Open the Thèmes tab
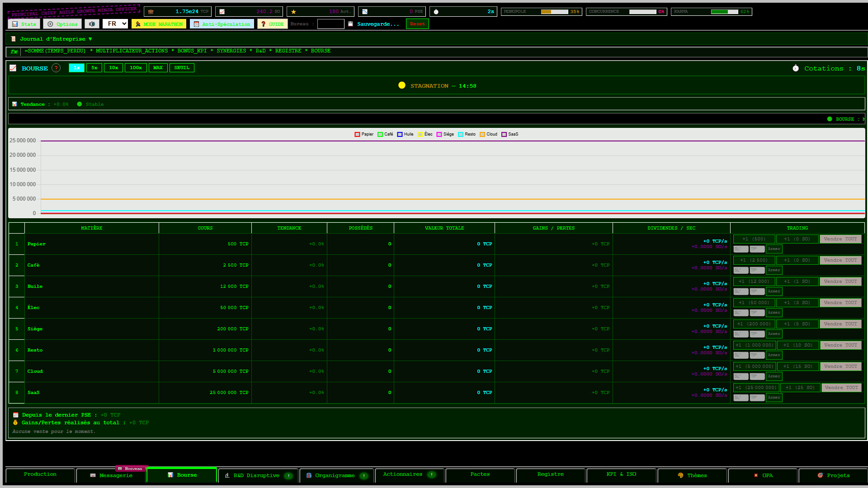Screen dimensions: 868x488 pyautogui.click(x=692, y=475)
